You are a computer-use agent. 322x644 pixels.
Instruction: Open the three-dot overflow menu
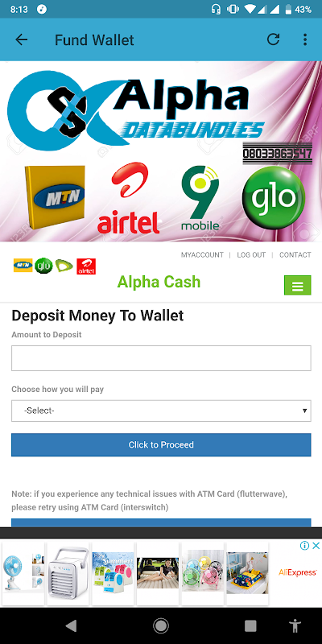pyautogui.click(x=305, y=39)
